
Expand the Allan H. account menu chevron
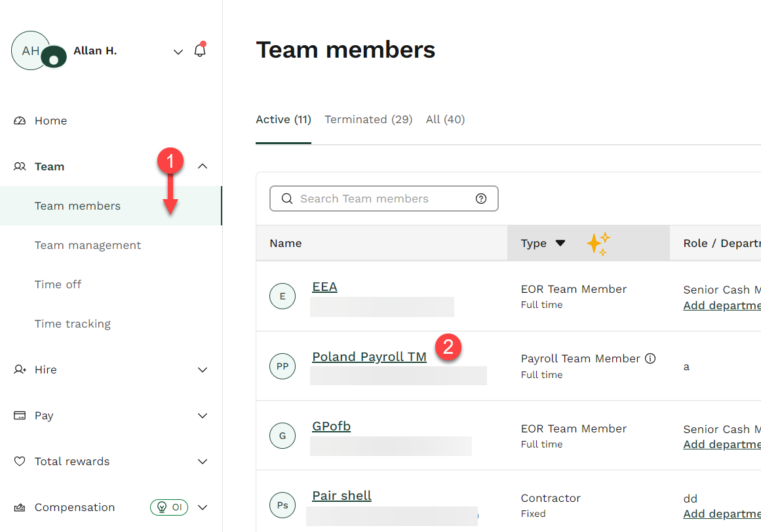(178, 51)
